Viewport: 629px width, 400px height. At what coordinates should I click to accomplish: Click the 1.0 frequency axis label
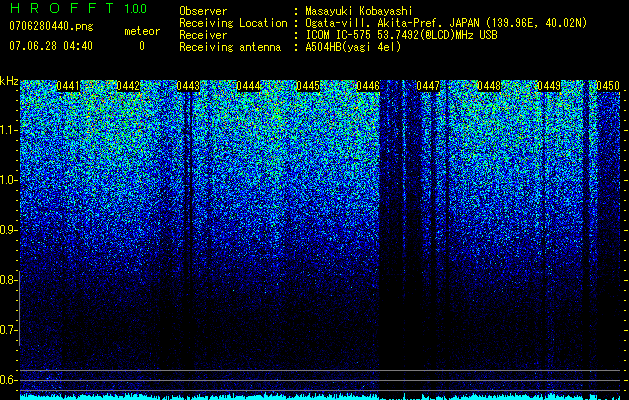[x=8, y=180]
